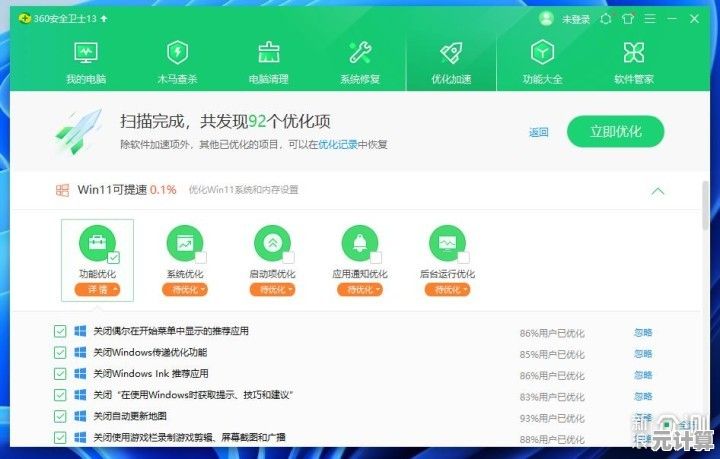
Task: Open 我的电脑 monitor icon
Action: click(86, 52)
